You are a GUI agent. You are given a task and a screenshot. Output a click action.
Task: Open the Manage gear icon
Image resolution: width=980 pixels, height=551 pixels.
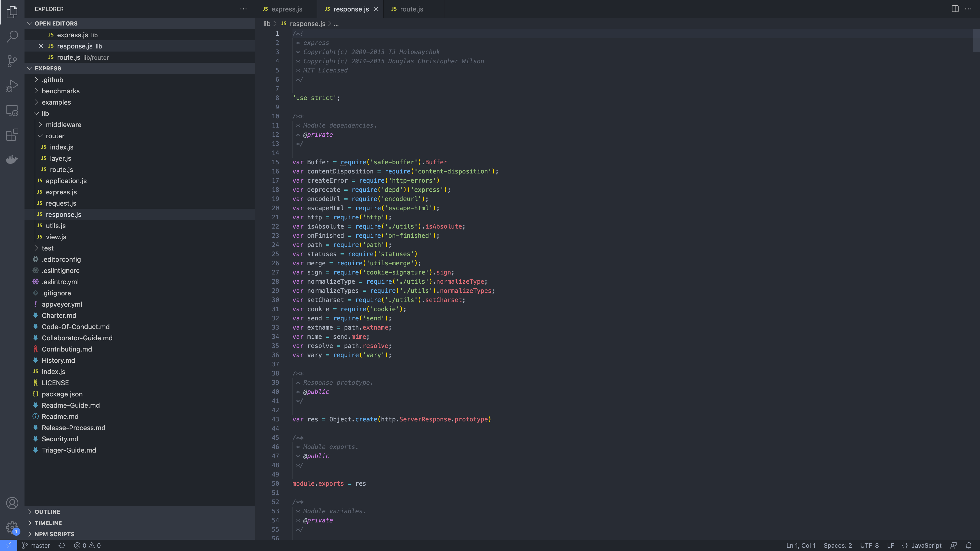(x=12, y=528)
